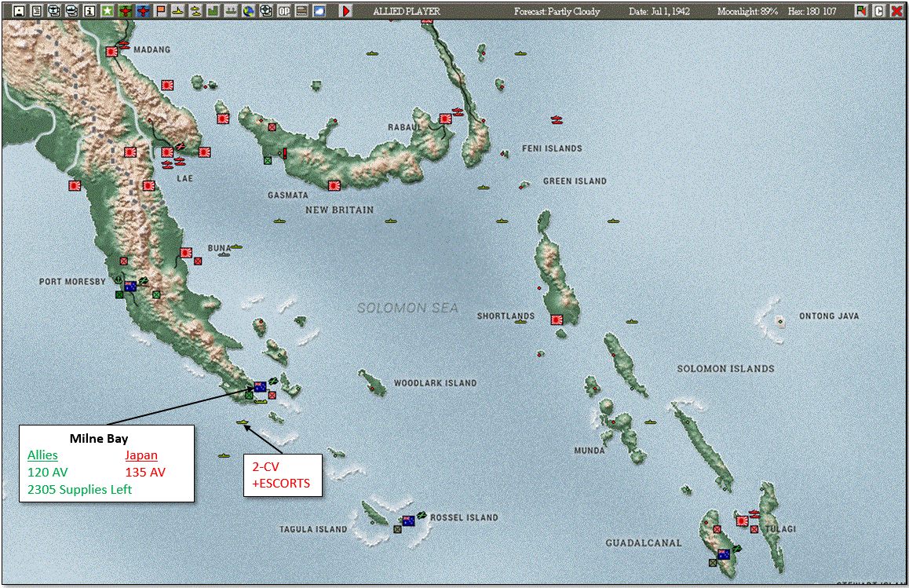Select the Japanese base at Madang
Viewport: 909px width, 588px height.
pyautogui.click(x=112, y=52)
